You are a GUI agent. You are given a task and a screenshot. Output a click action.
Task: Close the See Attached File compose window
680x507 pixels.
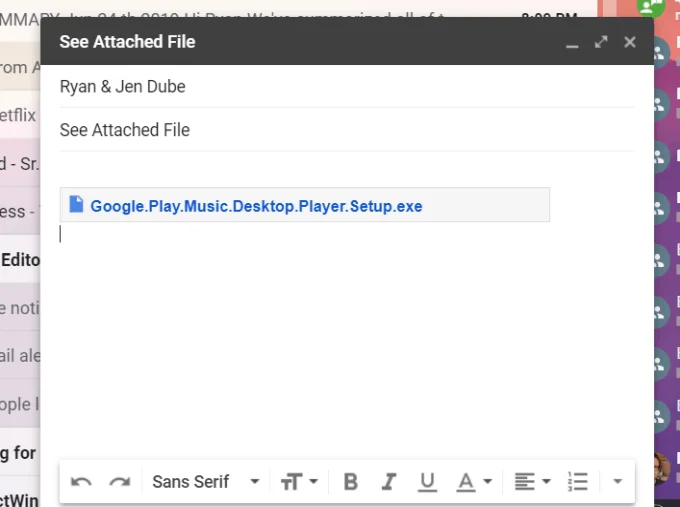click(x=630, y=42)
